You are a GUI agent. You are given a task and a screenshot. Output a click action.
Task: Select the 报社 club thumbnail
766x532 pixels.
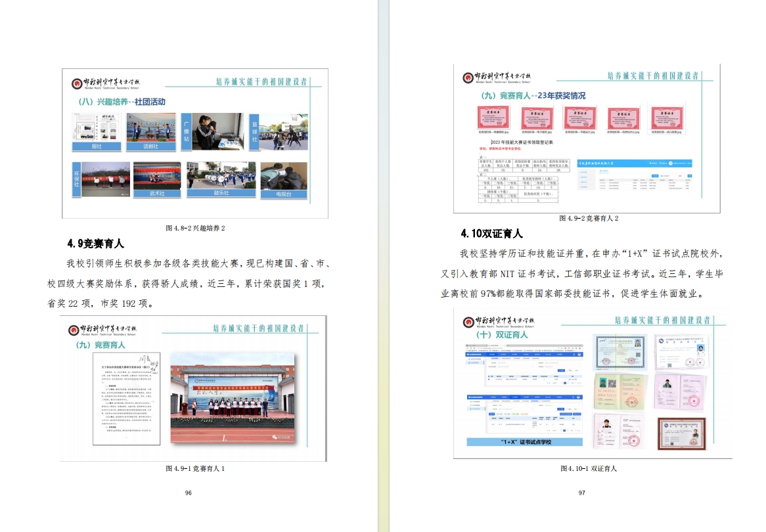96,132
